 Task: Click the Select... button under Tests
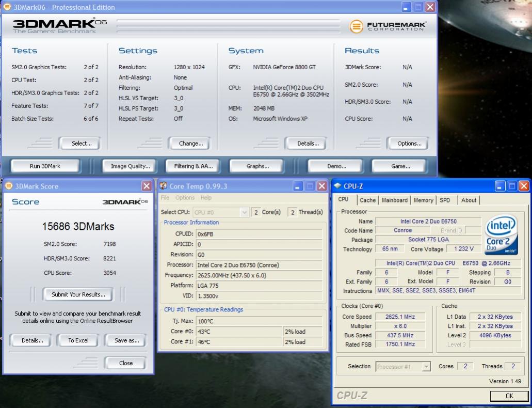[x=80, y=144]
